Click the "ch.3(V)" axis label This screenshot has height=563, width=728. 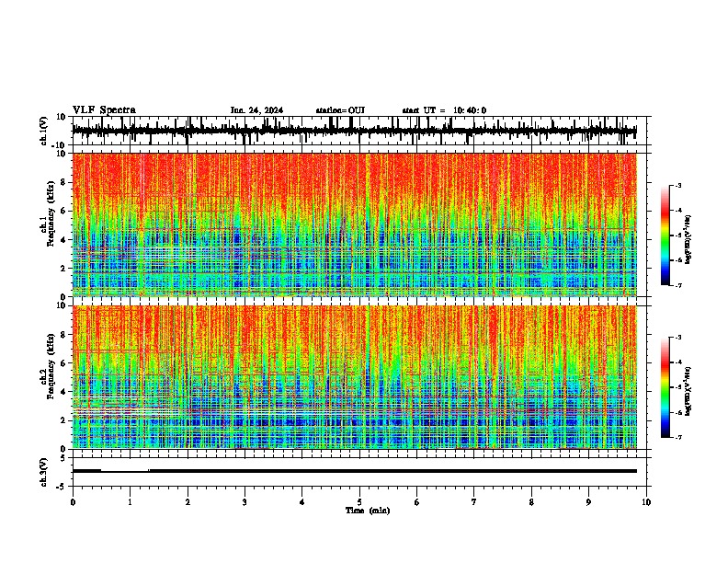pyautogui.click(x=44, y=472)
